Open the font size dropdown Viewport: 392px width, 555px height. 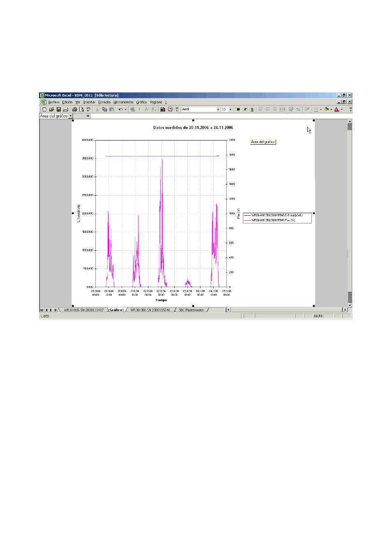[230, 109]
